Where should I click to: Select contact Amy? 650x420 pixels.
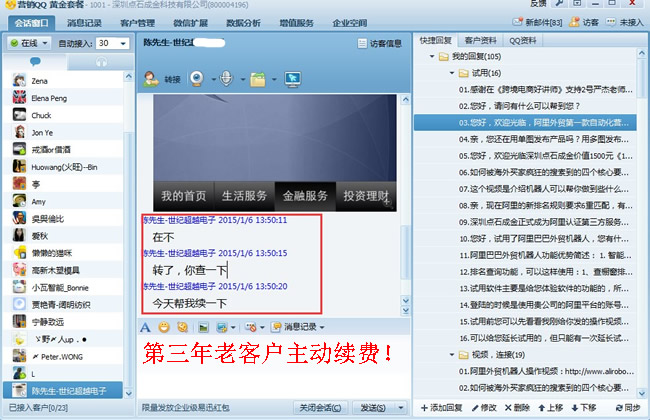pyautogui.click(x=63, y=202)
